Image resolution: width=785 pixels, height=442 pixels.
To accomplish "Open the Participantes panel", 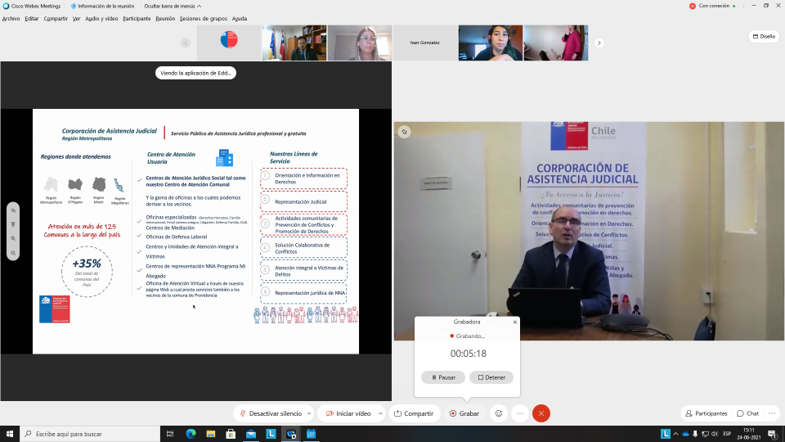I will (x=706, y=413).
